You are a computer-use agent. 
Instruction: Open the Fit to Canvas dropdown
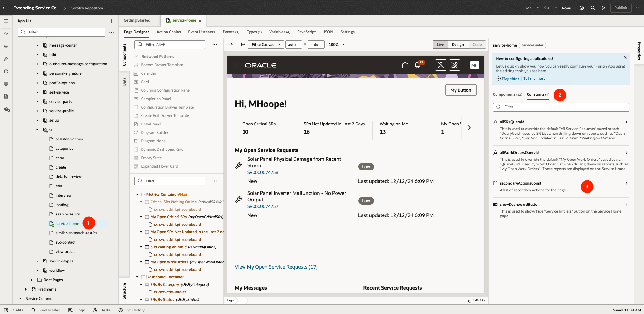tap(266, 45)
